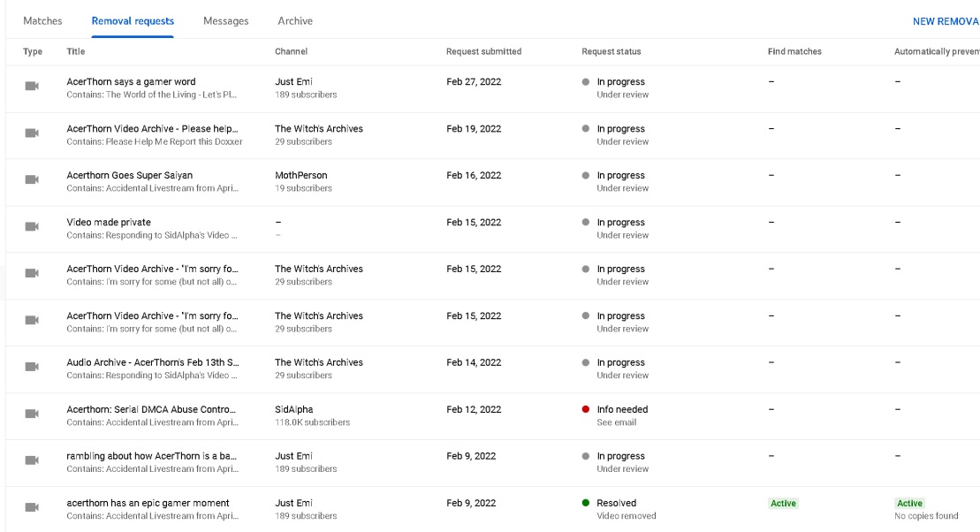
Task: Click video icon for 'Audio Archive' row
Action: coord(32,367)
